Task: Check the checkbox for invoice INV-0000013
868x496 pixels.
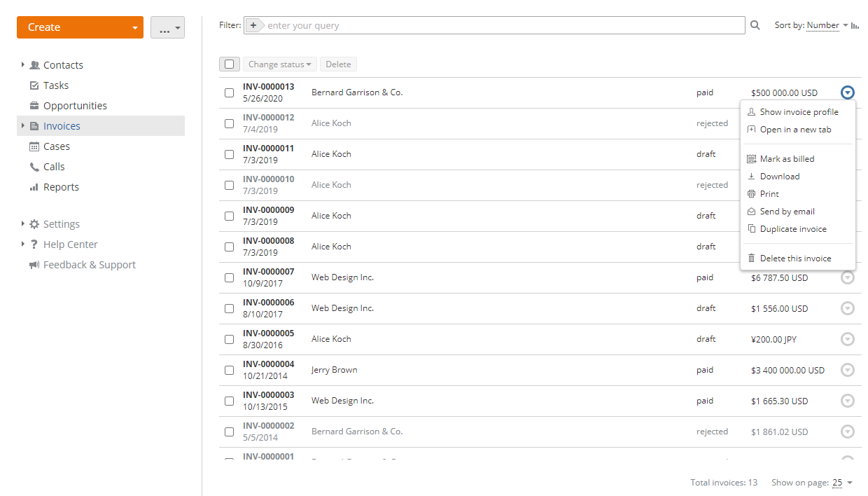Action: tap(229, 92)
